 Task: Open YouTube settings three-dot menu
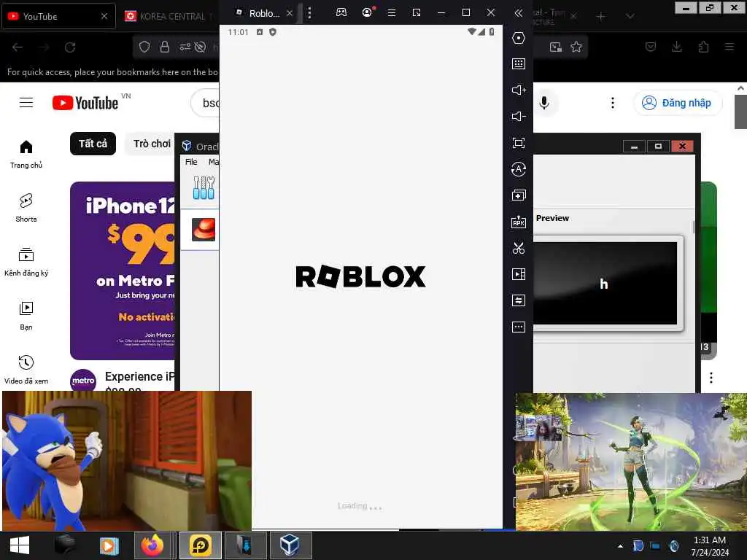pyautogui.click(x=613, y=103)
